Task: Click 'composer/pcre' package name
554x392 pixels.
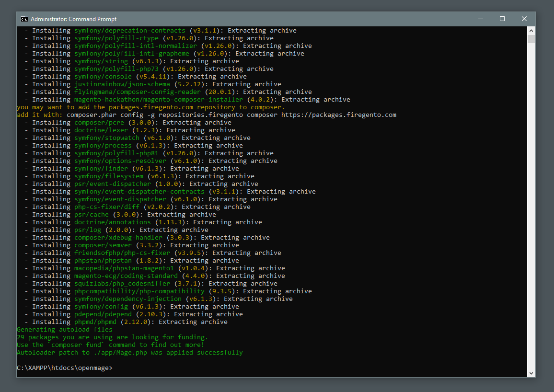Action: tap(99, 123)
